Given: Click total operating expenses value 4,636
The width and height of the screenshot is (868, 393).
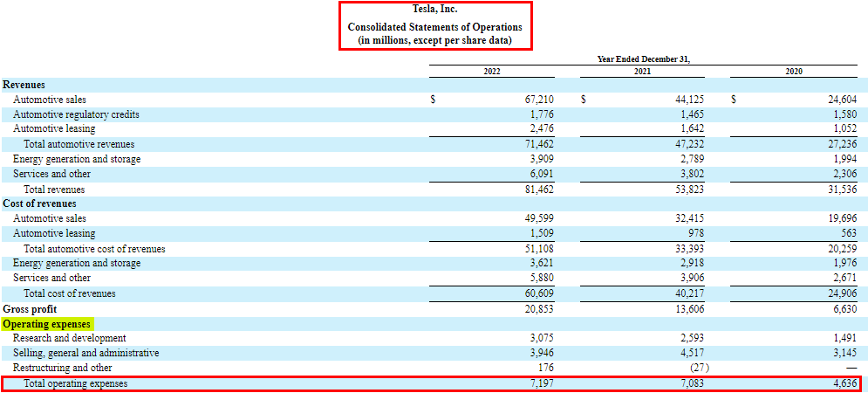Looking at the screenshot, I should pos(844,383).
